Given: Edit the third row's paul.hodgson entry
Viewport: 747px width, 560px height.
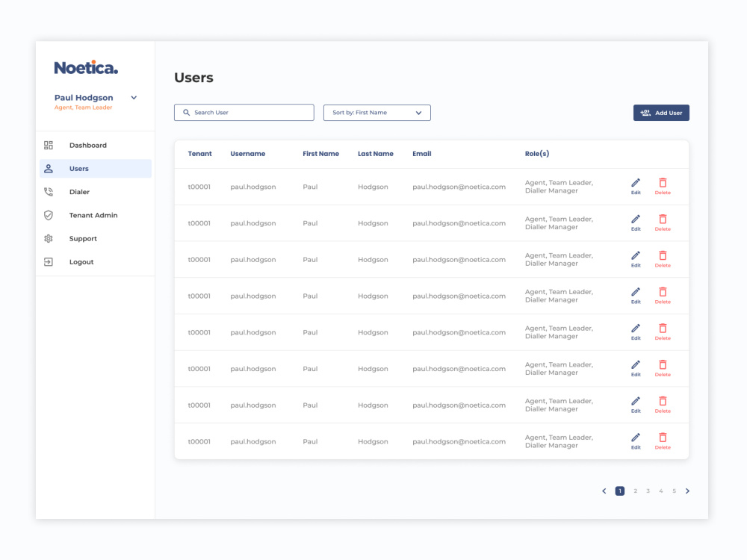Looking at the screenshot, I should click(636, 259).
